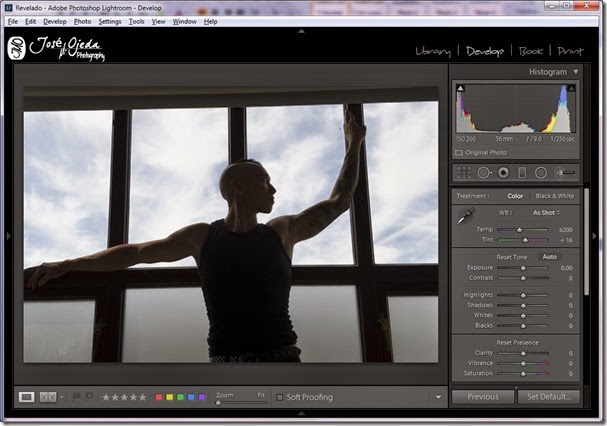Switch to the Library module

click(433, 51)
